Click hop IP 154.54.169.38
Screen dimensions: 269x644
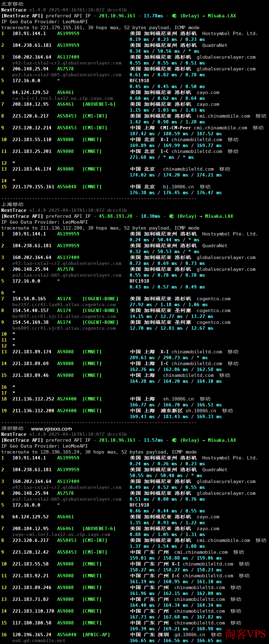click(x=30, y=322)
